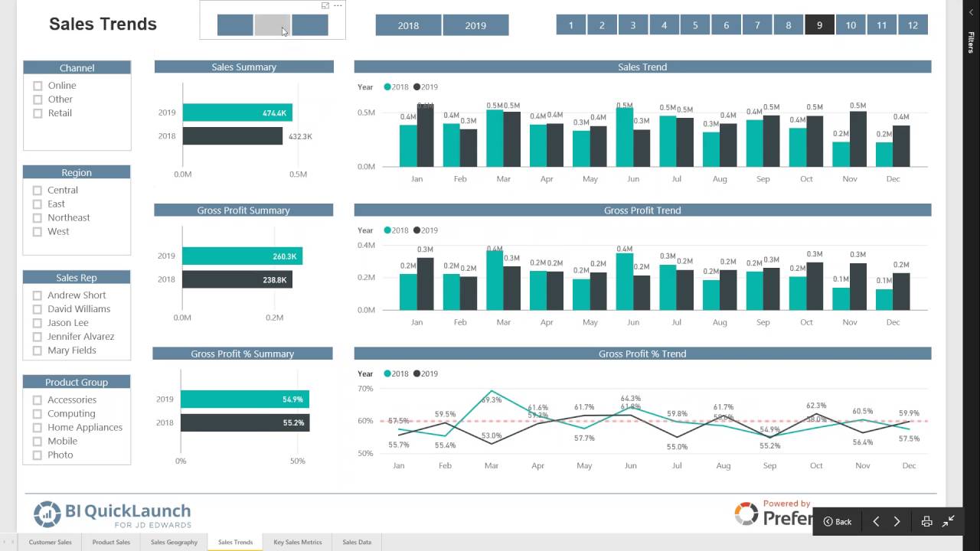Click the 2018 teal legend marker in Sales Trend
The width and height of the screenshot is (980, 551).
[387, 87]
